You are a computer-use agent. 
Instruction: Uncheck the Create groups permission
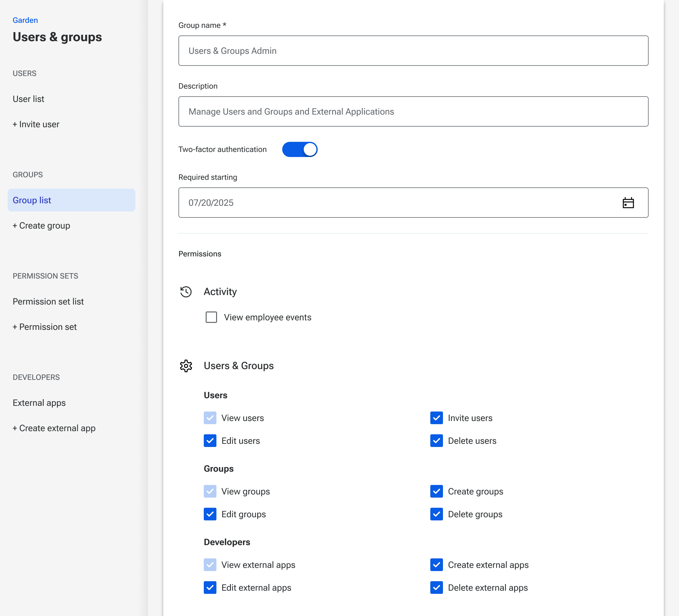click(437, 491)
